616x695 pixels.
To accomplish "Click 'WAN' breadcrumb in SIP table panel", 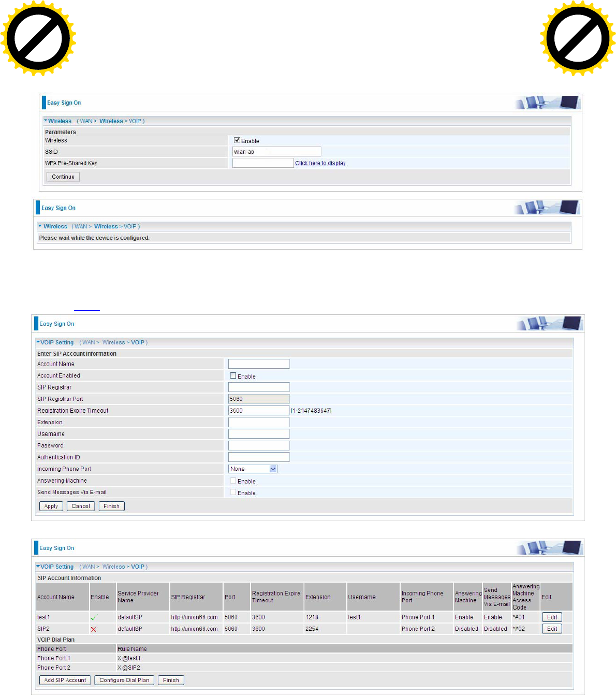I will pyautogui.click(x=89, y=567).
